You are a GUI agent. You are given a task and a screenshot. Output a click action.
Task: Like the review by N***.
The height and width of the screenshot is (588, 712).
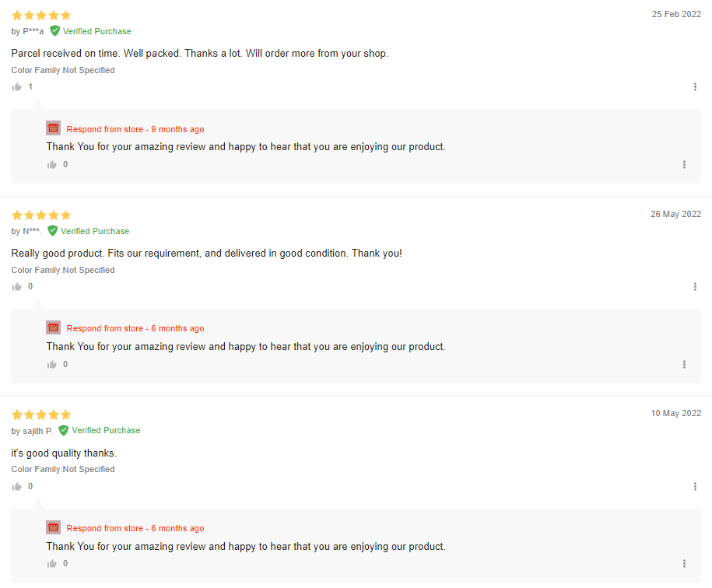17,287
